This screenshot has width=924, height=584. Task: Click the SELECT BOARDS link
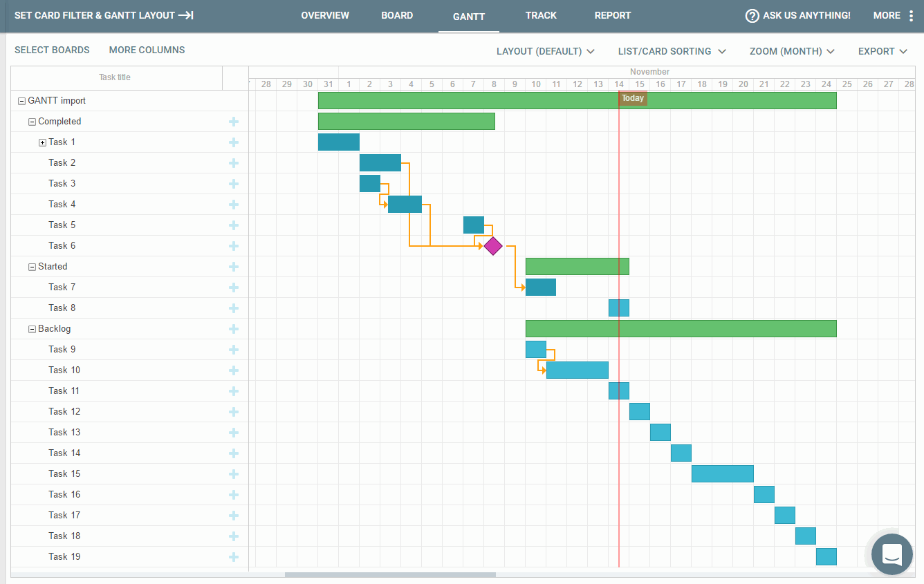[x=52, y=50]
